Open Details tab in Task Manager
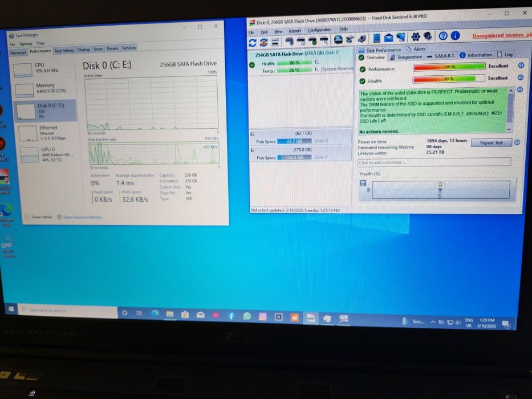Image resolution: width=532 pixels, height=399 pixels. [x=112, y=48]
